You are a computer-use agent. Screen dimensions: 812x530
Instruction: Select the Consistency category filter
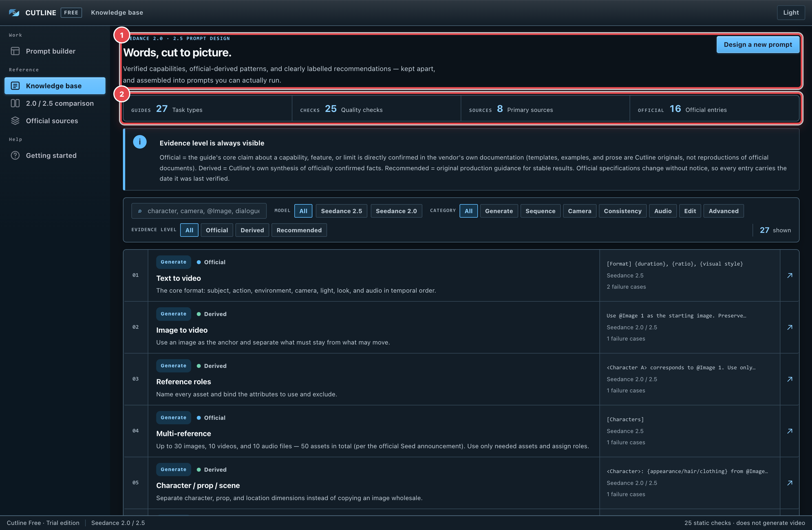(x=623, y=211)
